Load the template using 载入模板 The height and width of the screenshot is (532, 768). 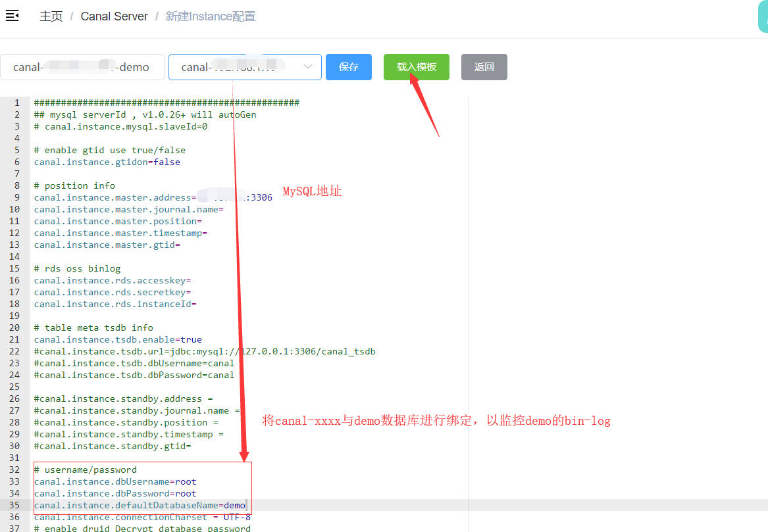point(416,66)
